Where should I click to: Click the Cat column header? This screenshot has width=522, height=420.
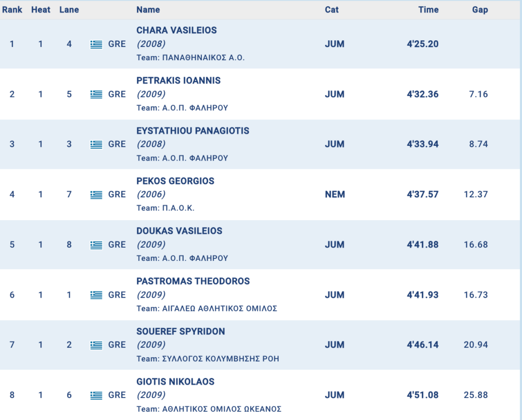coord(331,10)
